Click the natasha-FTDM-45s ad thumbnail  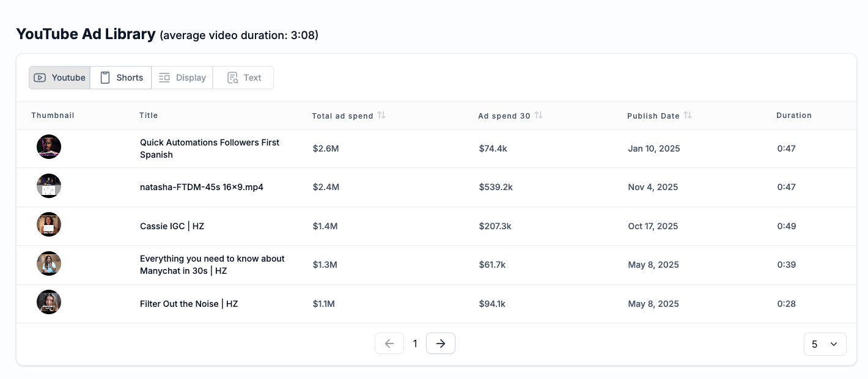[49, 186]
